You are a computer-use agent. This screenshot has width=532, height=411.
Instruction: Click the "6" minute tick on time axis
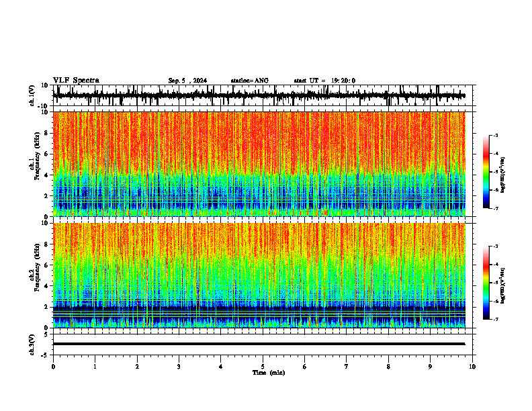point(305,367)
